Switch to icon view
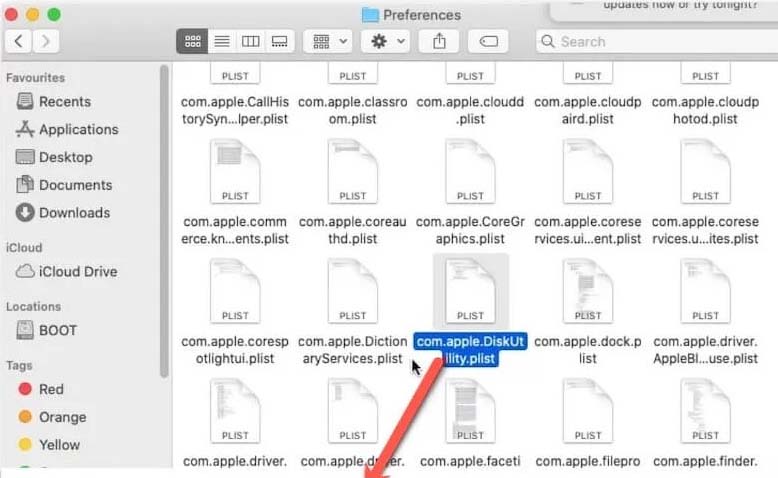778x478 pixels. click(193, 41)
